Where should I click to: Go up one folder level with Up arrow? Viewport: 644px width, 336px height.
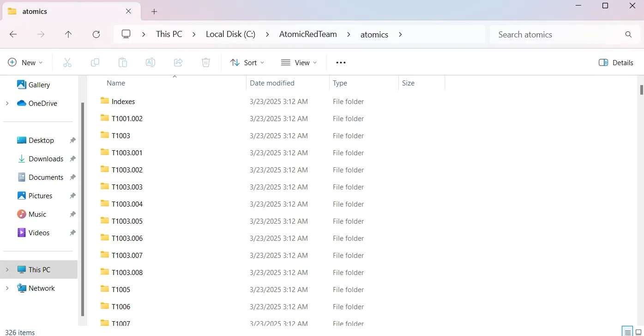tap(68, 34)
